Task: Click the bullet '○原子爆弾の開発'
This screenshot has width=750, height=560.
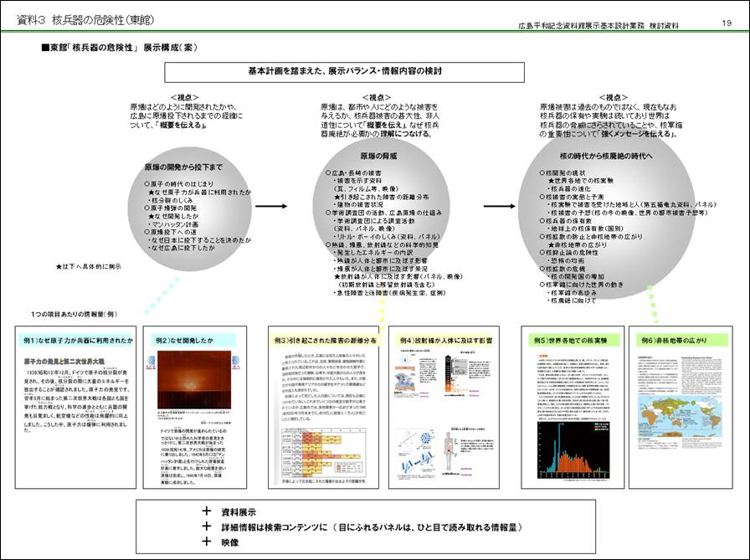Action: click(x=170, y=208)
